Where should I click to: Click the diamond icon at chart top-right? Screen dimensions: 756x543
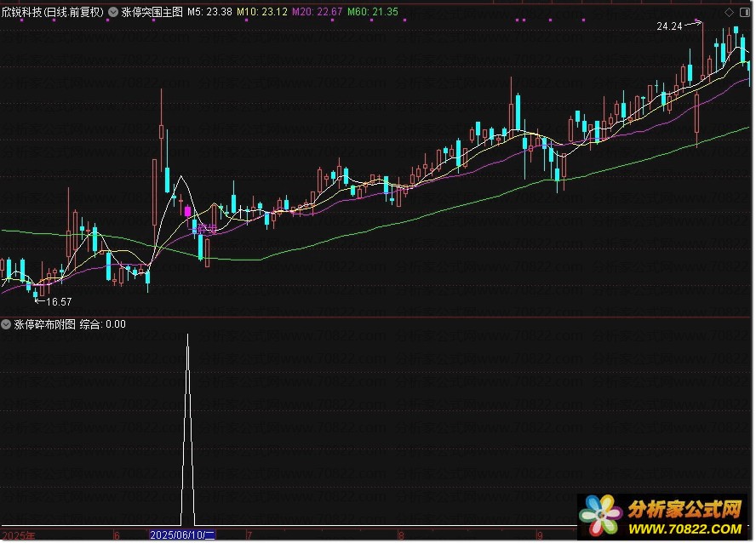click(x=730, y=12)
